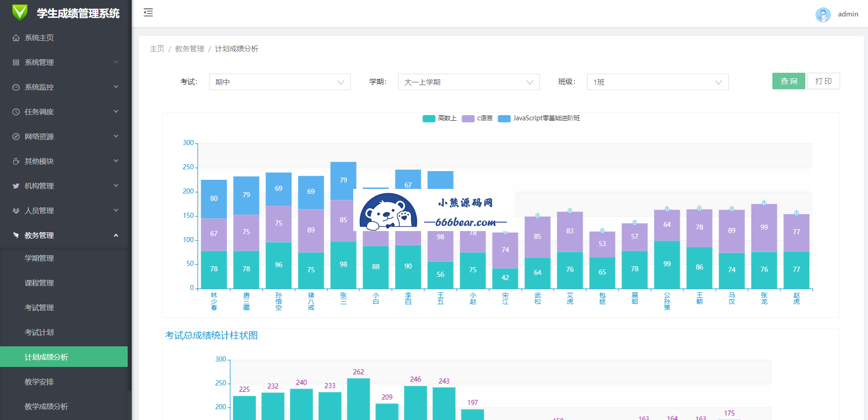Expand the 网络资源 menu chevron
Viewport: 868px width, 420px height.
tap(116, 136)
